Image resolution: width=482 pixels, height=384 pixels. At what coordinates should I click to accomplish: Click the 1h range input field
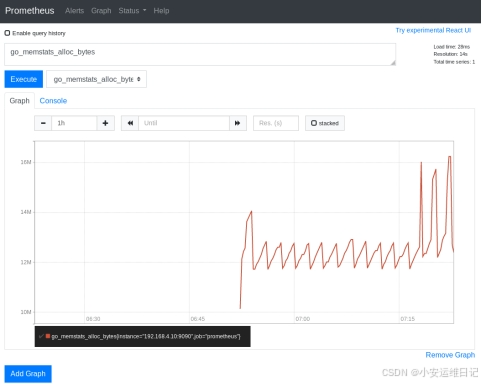[x=74, y=123]
